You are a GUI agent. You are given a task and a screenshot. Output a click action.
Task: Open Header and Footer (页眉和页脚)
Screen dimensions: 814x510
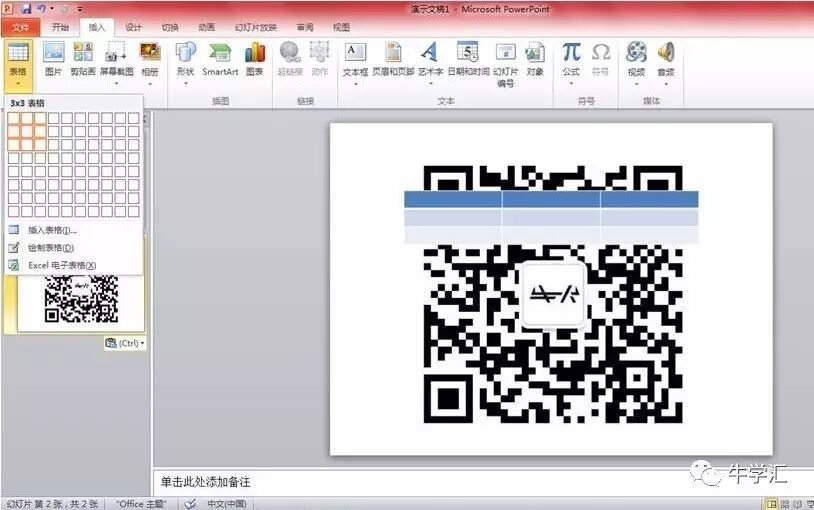point(393,59)
